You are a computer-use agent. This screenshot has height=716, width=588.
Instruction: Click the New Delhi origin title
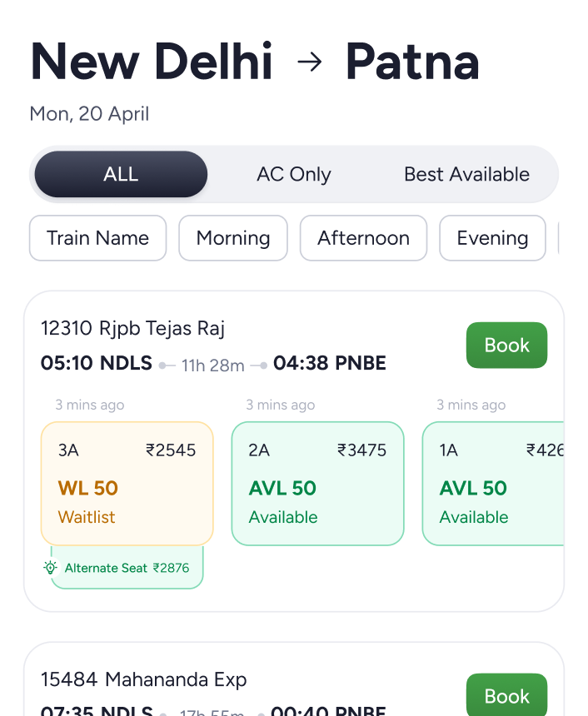coord(152,62)
